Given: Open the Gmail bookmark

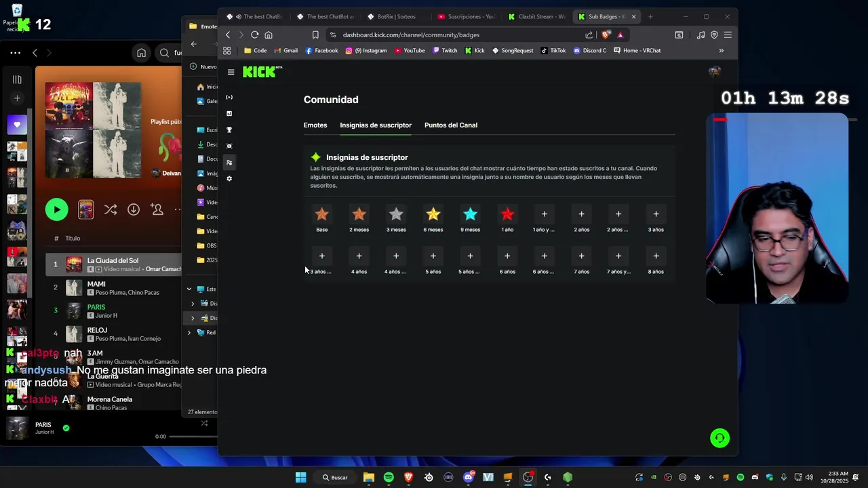Looking at the screenshot, I should tap(285, 50).
